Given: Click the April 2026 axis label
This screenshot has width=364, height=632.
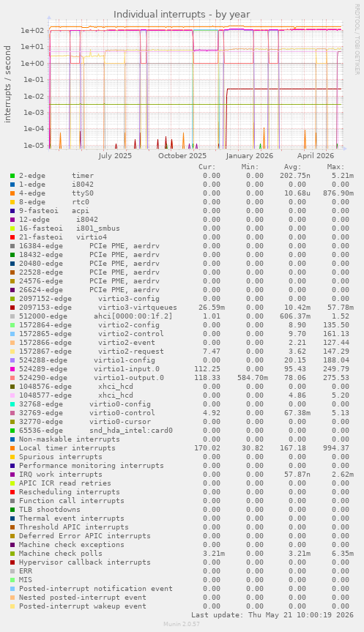Looking at the screenshot, I should (316, 156).
